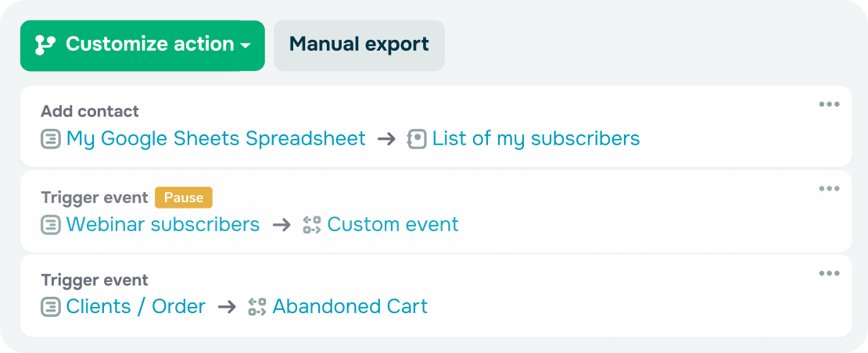
Task: Open three-dot menu for Add contact row
Action: click(829, 105)
